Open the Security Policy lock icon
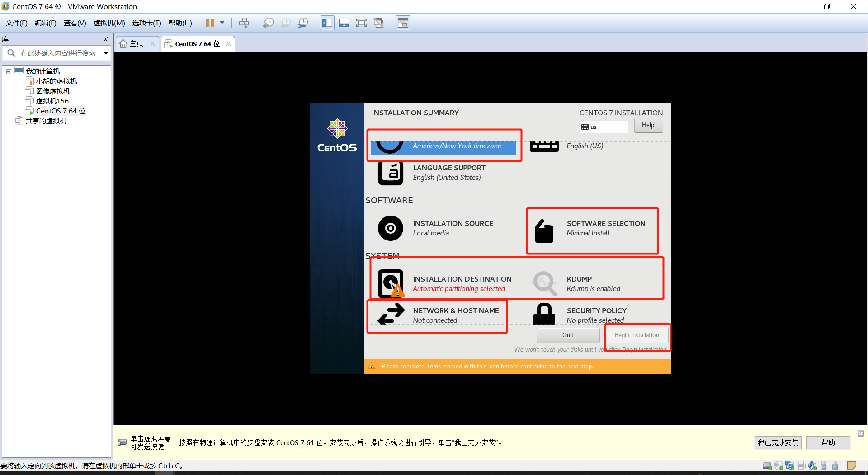The image size is (868, 475). pyautogui.click(x=544, y=314)
